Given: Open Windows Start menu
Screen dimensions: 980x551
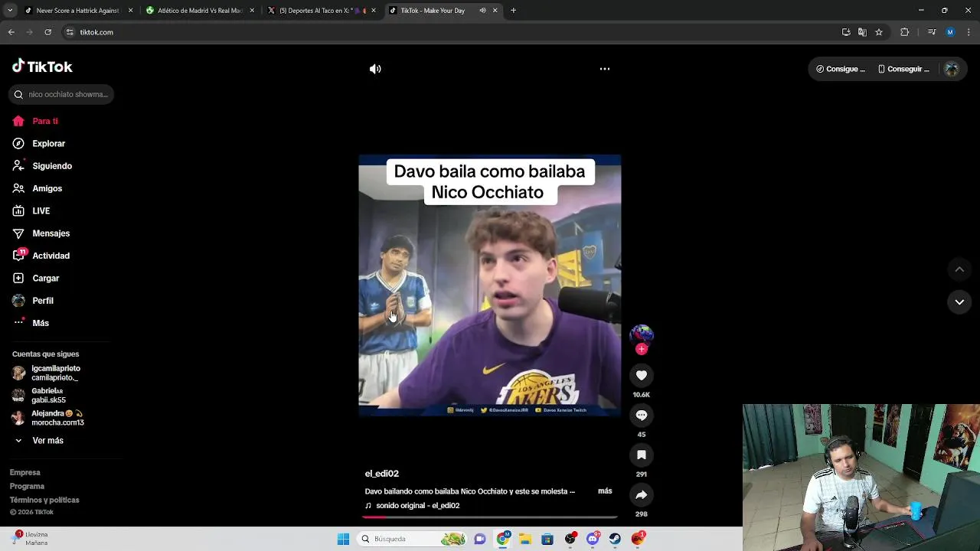Looking at the screenshot, I should (343, 539).
